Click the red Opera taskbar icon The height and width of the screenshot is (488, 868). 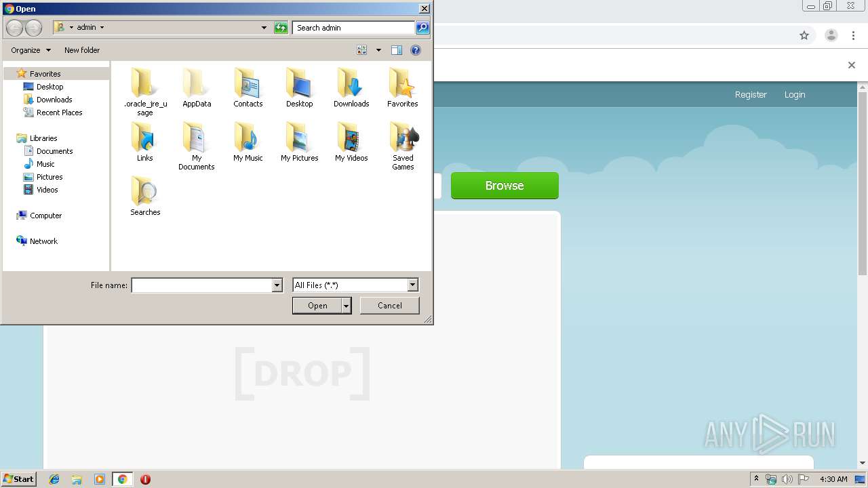coord(145,479)
